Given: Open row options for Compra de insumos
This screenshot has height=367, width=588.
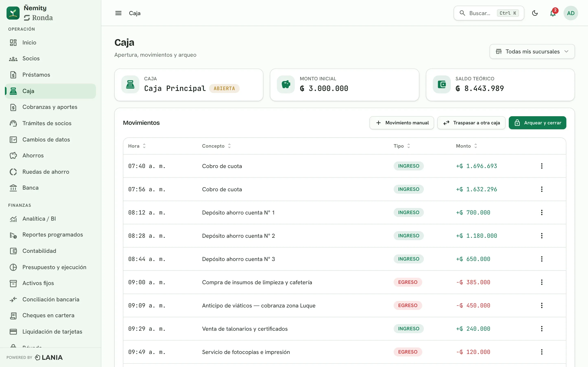Looking at the screenshot, I should 542,282.
